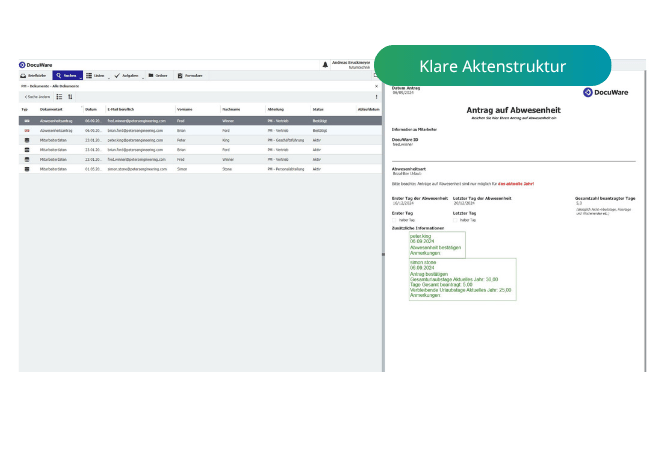The image size is (666, 450).
Task: Sort by the Status column header
Action: pyautogui.click(x=318, y=110)
